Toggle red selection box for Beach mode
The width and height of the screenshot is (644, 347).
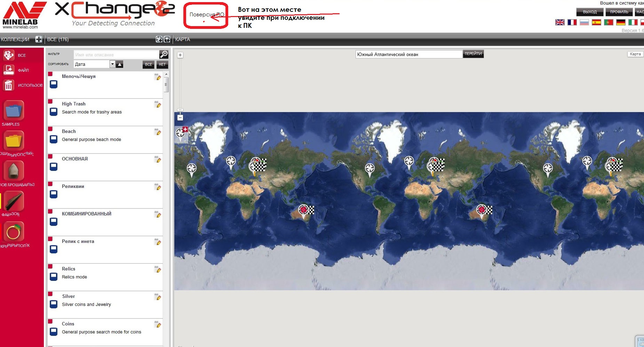click(x=50, y=129)
